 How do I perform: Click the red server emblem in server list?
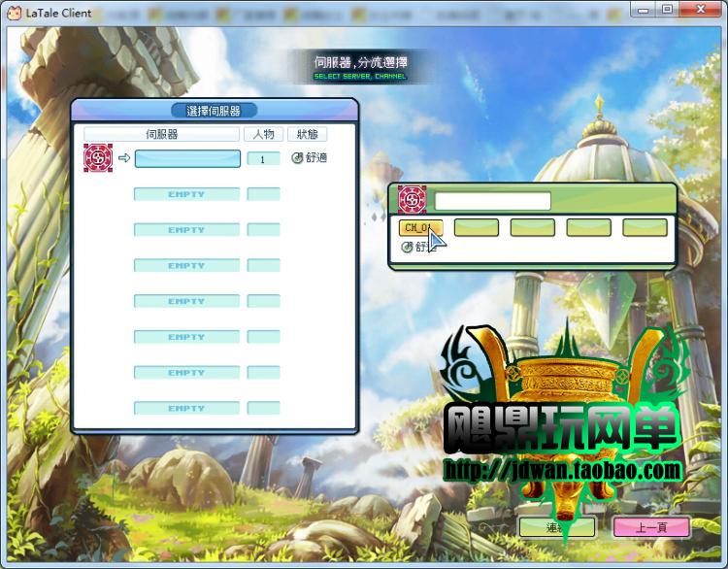tap(98, 157)
